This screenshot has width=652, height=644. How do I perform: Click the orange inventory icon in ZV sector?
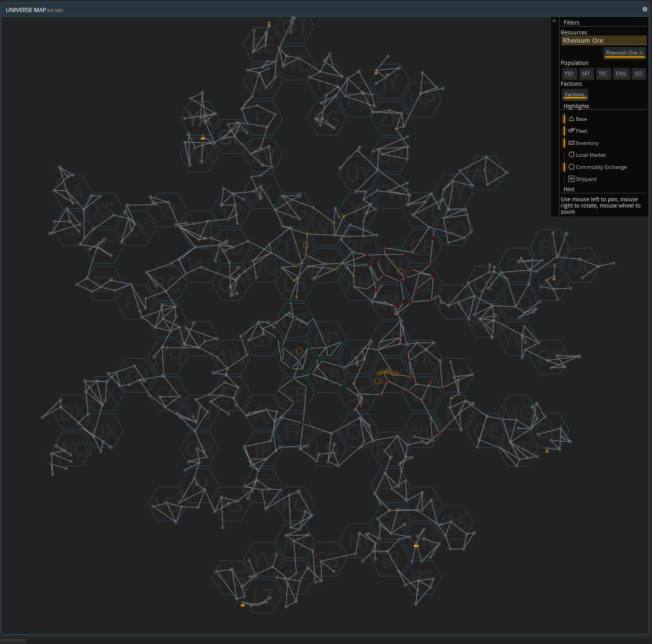(394, 374)
